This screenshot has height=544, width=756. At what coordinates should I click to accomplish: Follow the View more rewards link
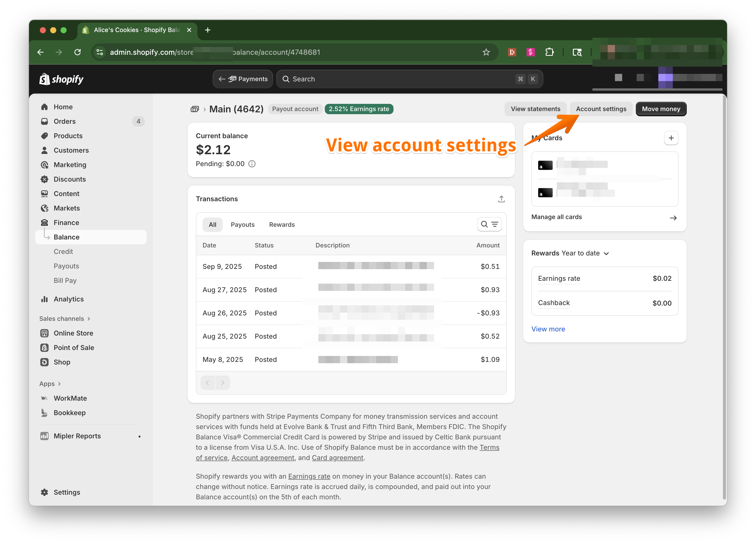548,329
